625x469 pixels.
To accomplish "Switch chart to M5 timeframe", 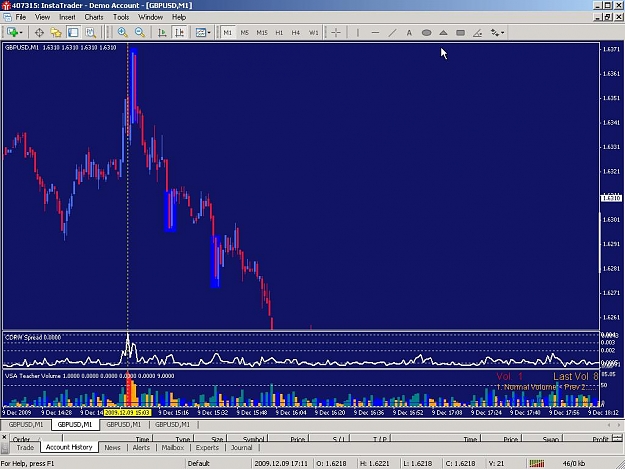I will pyautogui.click(x=244, y=33).
